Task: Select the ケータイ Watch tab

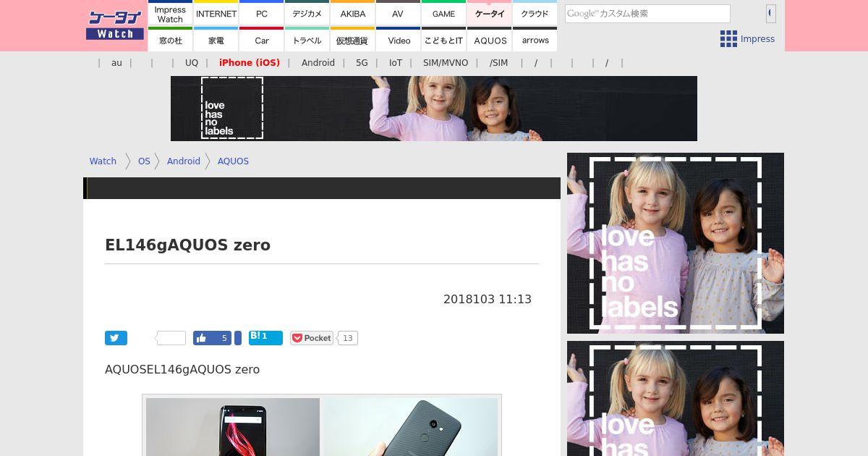Action: 489,14
